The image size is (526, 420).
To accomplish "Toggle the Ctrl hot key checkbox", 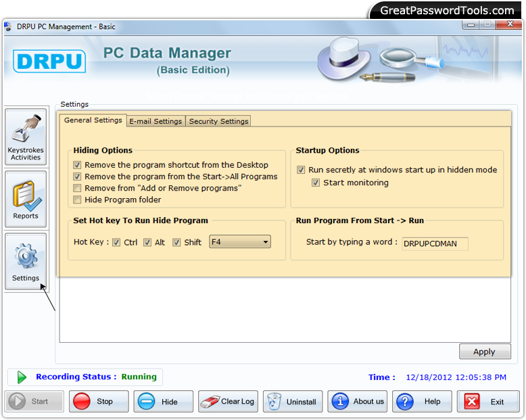I will tap(116, 242).
